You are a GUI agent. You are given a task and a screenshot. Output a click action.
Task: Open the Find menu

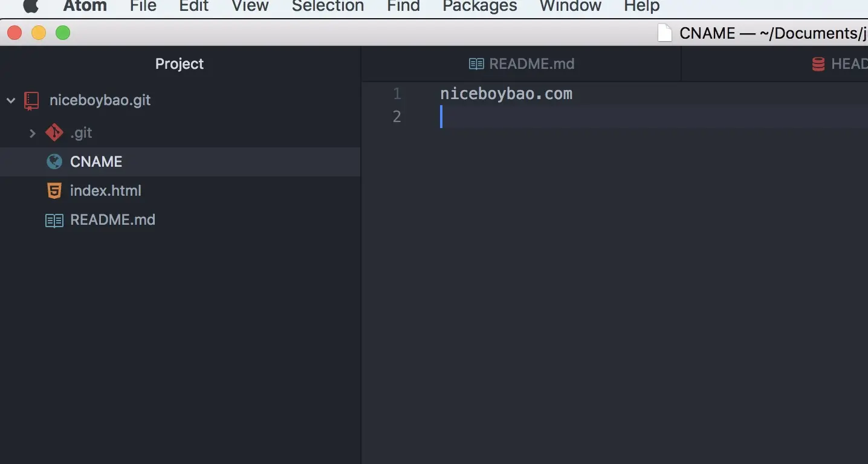coord(403,6)
